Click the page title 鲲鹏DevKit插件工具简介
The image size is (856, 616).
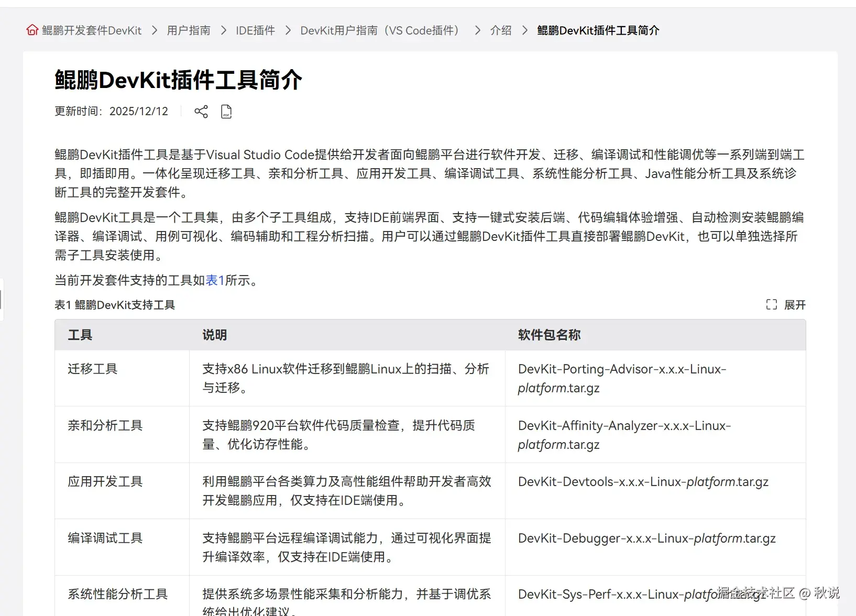tap(179, 80)
